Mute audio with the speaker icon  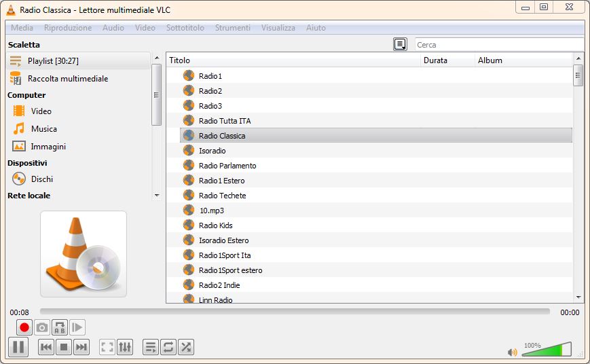point(512,352)
